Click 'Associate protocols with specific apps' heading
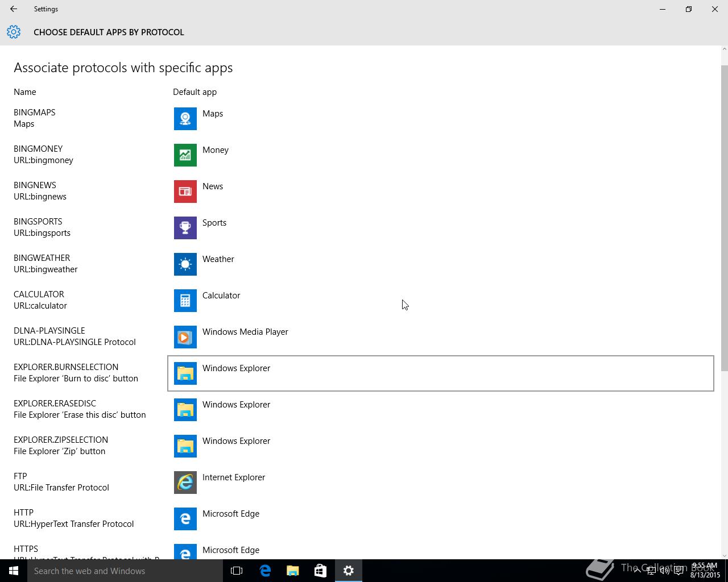 tap(123, 68)
